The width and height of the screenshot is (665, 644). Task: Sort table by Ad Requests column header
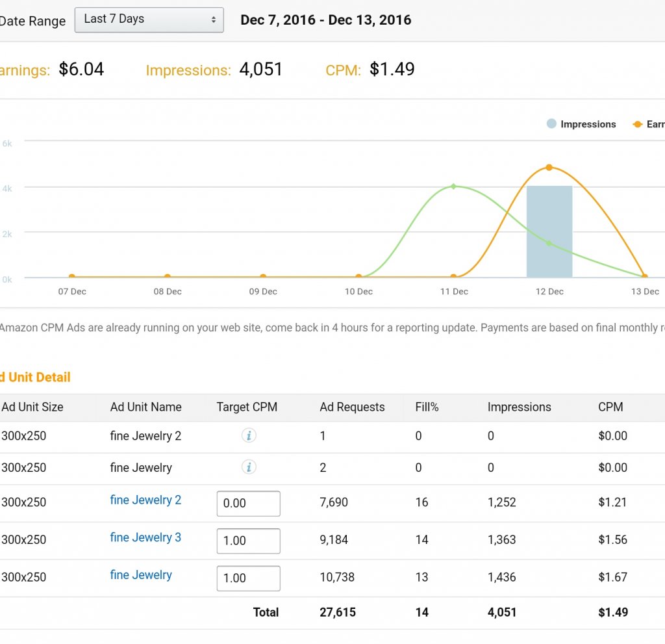pos(352,407)
